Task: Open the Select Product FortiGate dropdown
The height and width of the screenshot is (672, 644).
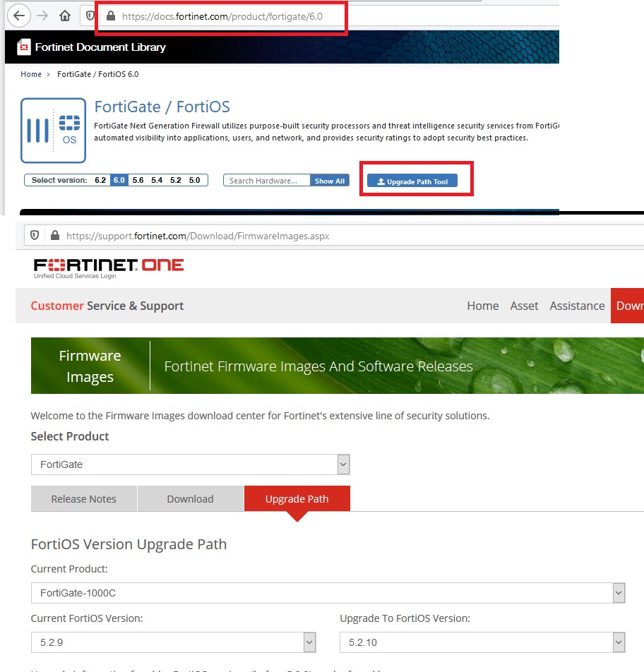Action: pyautogui.click(x=191, y=464)
